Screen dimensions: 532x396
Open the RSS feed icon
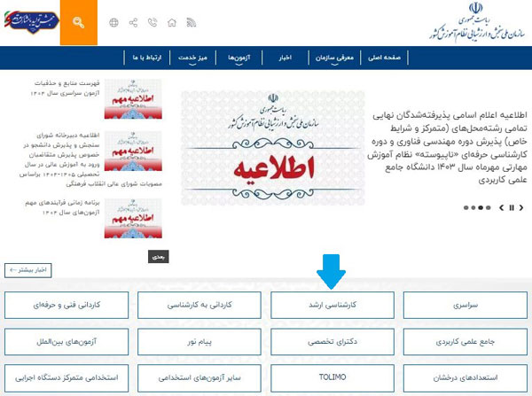pyautogui.click(x=192, y=23)
